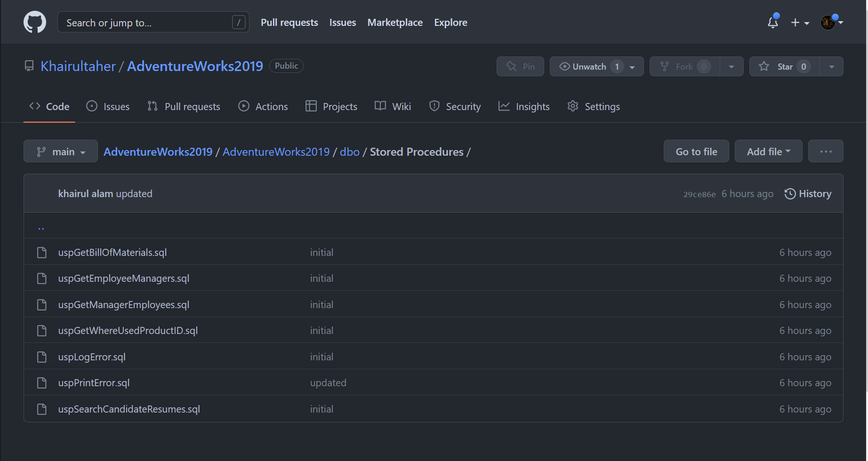The width and height of the screenshot is (868, 461).
Task: Click the Insights graph icon
Action: point(504,106)
